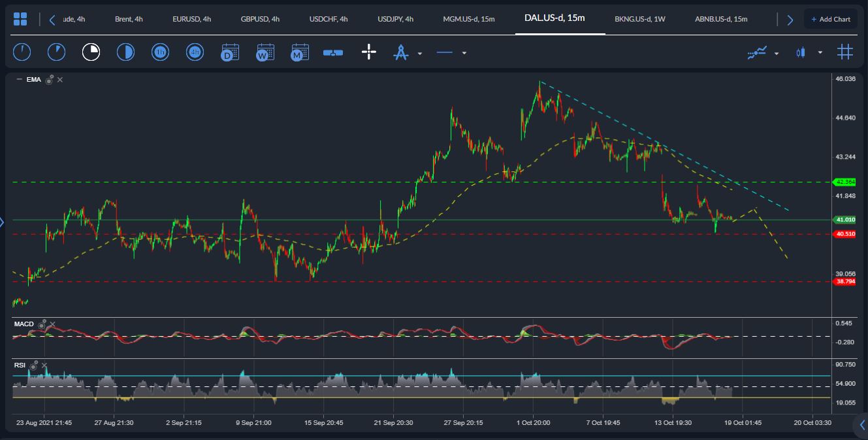Select the 5-minute timeframe clock icon
This screenshot has height=440, width=868.
point(57,52)
